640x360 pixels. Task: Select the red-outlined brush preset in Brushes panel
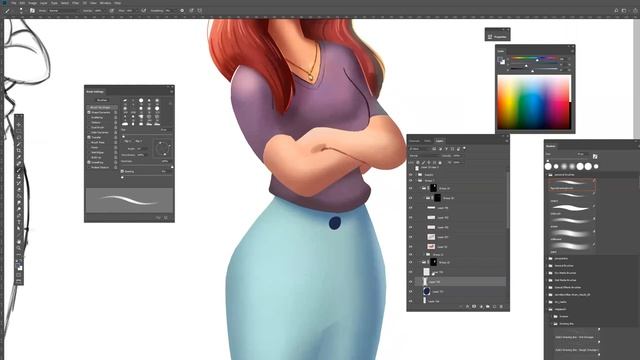(x=571, y=185)
